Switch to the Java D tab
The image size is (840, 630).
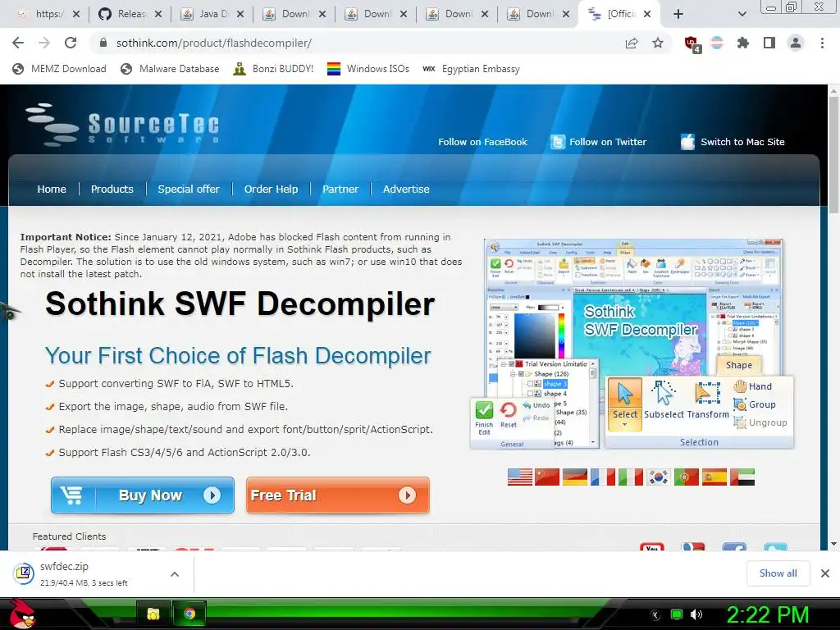(212, 15)
